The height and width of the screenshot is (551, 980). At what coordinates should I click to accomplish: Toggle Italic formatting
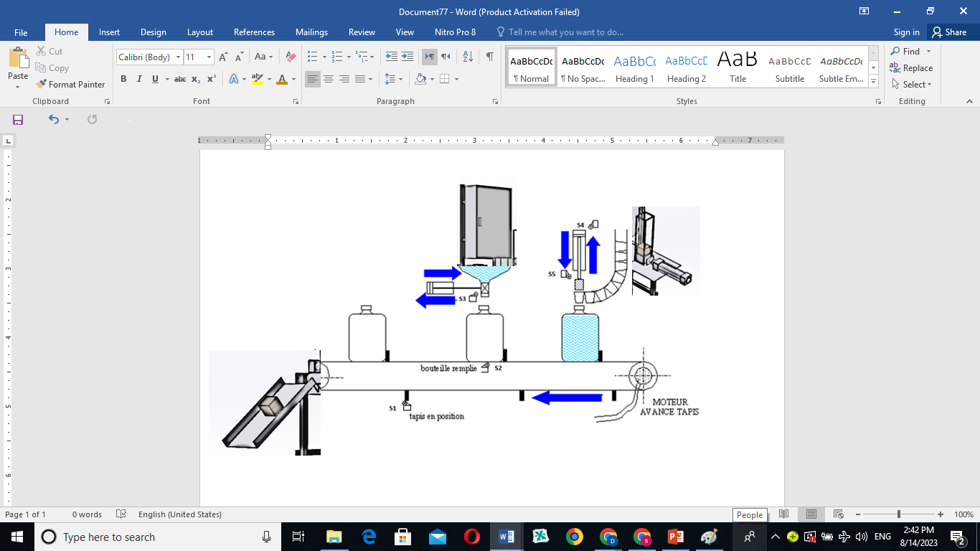139,79
